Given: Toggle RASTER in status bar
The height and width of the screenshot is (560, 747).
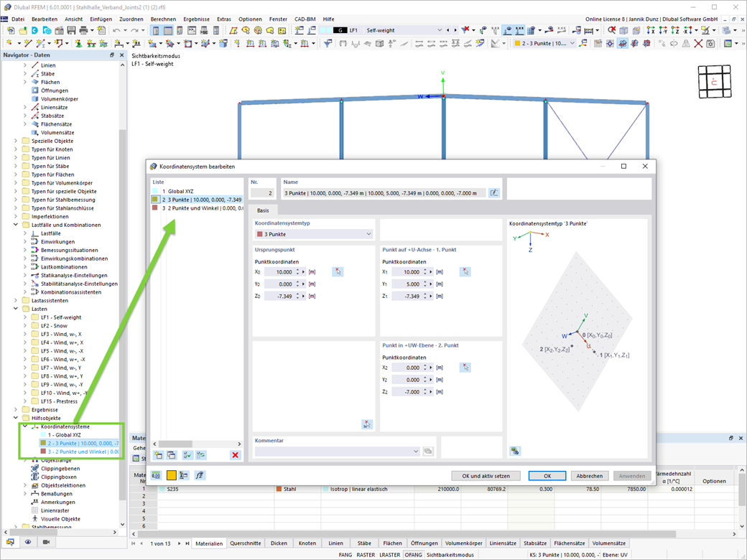Looking at the screenshot, I should click(x=366, y=555).
